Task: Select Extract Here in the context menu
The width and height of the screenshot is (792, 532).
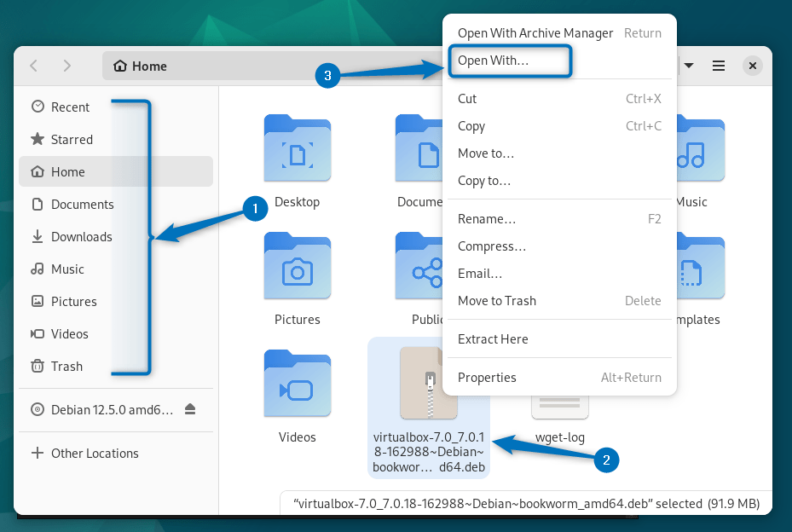Action: [x=493, y=338]
